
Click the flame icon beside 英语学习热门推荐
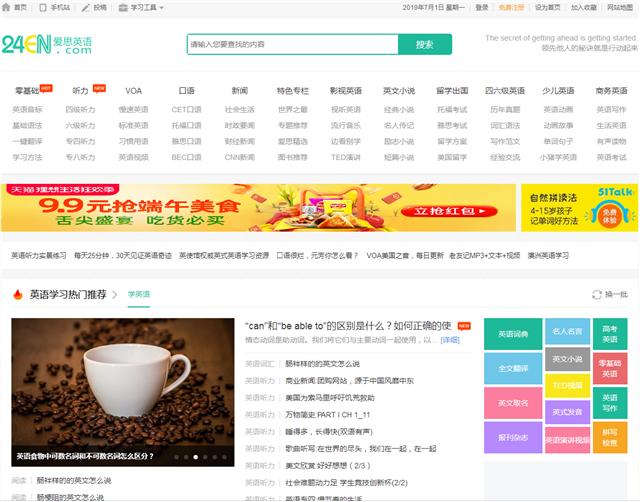click(18, 294)
